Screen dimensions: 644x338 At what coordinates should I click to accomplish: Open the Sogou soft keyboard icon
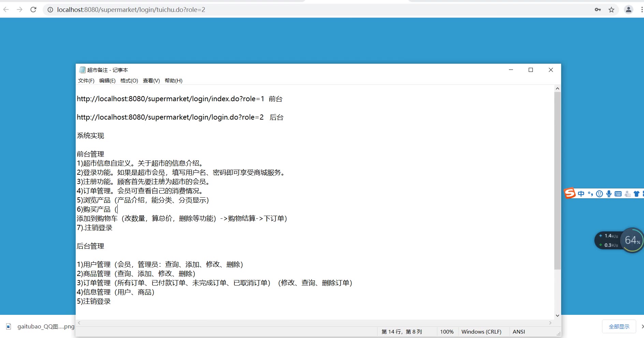618,194
